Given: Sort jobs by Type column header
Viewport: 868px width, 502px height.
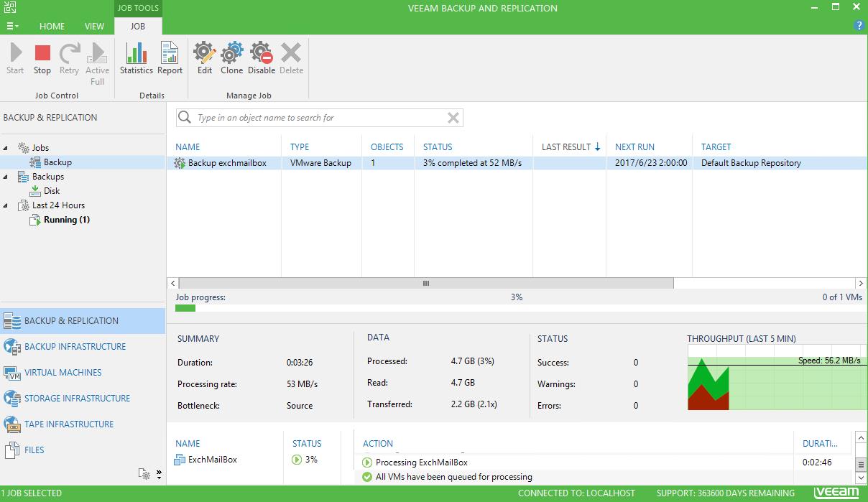Looking at the screenshot, I should pyautogui.click(x=300, y=147).
